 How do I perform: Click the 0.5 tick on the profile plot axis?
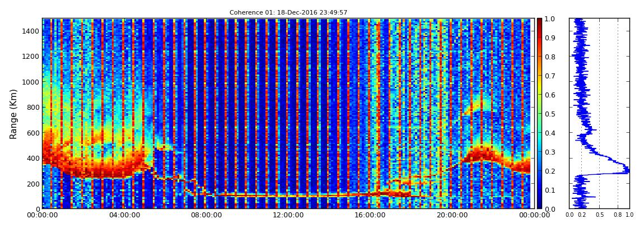tap(600, 215)
